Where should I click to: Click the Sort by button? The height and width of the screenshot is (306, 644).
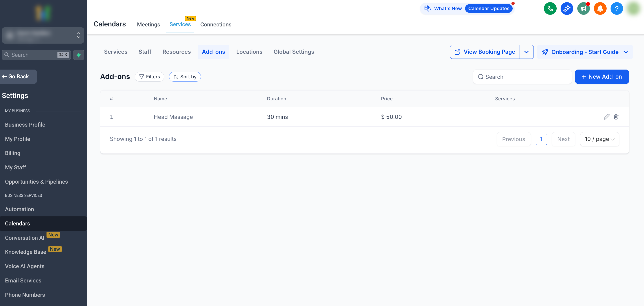(x=185, y=77)
